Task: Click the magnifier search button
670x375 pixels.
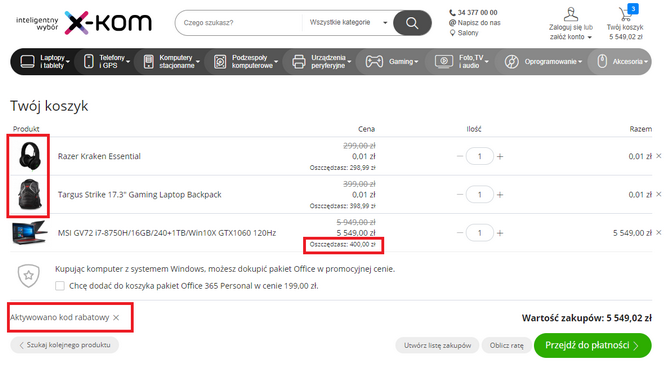Action: [x=412, y=23]
